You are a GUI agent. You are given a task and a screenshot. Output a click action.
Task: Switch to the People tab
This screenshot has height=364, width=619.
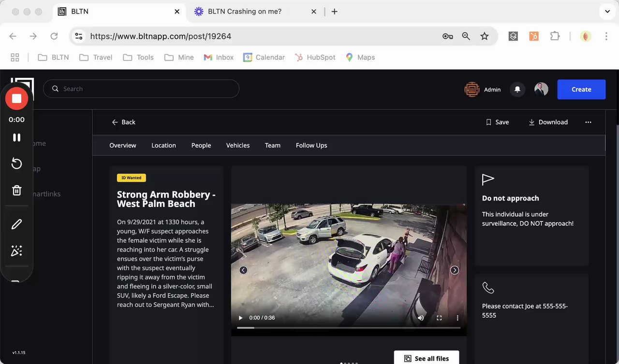201,146
